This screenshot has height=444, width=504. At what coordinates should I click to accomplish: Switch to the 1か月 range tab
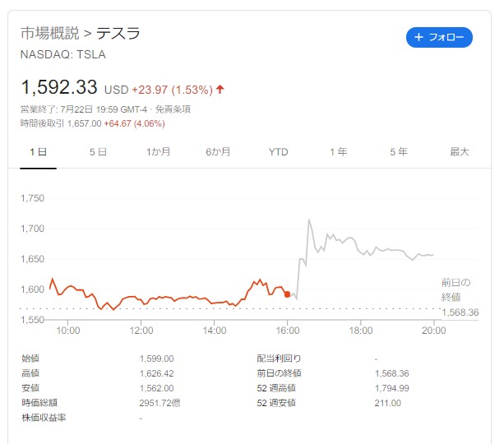158,152
